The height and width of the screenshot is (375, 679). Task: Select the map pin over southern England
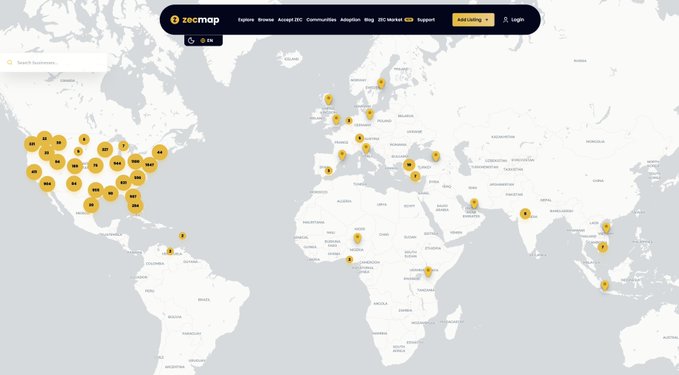tap(336, 119)
